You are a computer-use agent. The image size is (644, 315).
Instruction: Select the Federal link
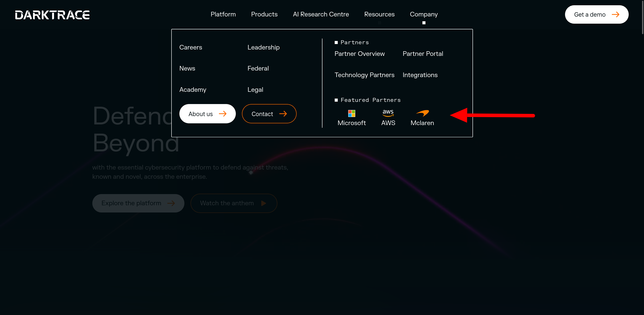pyautogui.click(x=258, y=68)
